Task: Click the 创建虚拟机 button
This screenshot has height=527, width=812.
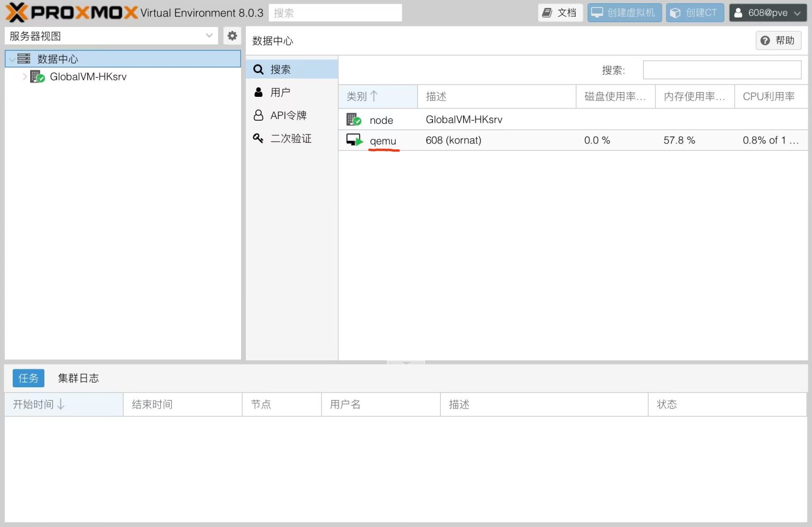Action: (624, 12)
